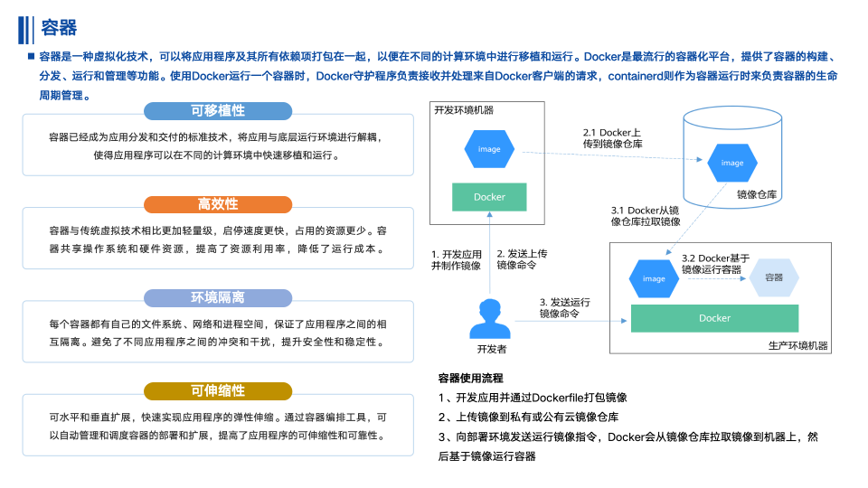
Task: Click the 生产环境机器 label
Action: tap(797, 345)
